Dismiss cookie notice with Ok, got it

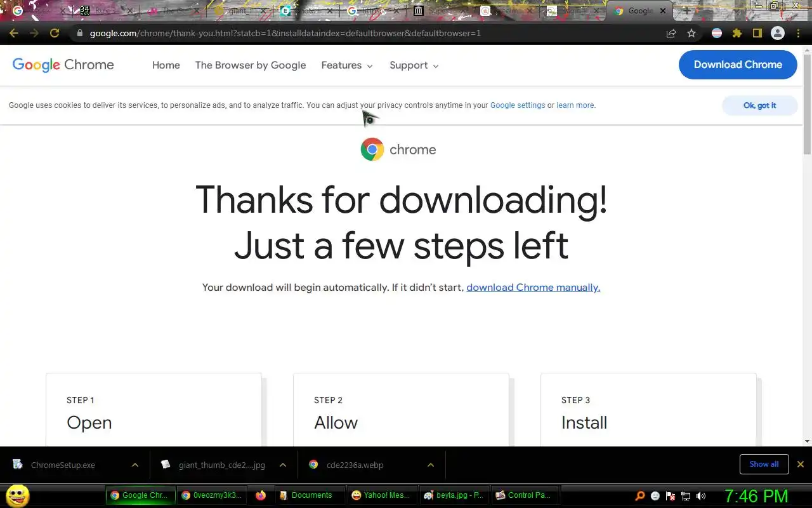click(759, 105)
